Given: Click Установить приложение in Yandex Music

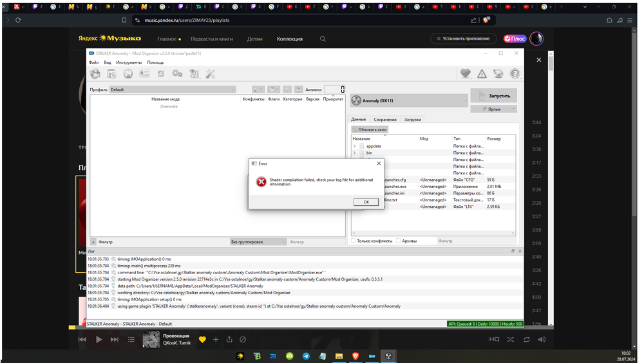Looking at the screenshot, I should click(x=463, y=39).
